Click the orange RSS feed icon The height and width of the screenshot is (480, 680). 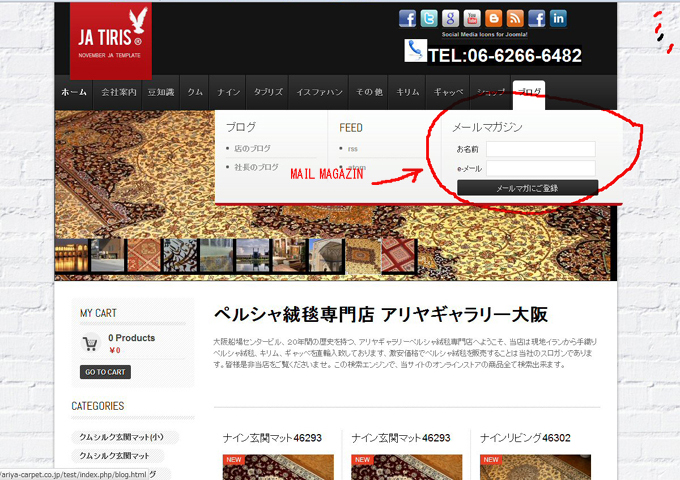(x=515, y=19)
